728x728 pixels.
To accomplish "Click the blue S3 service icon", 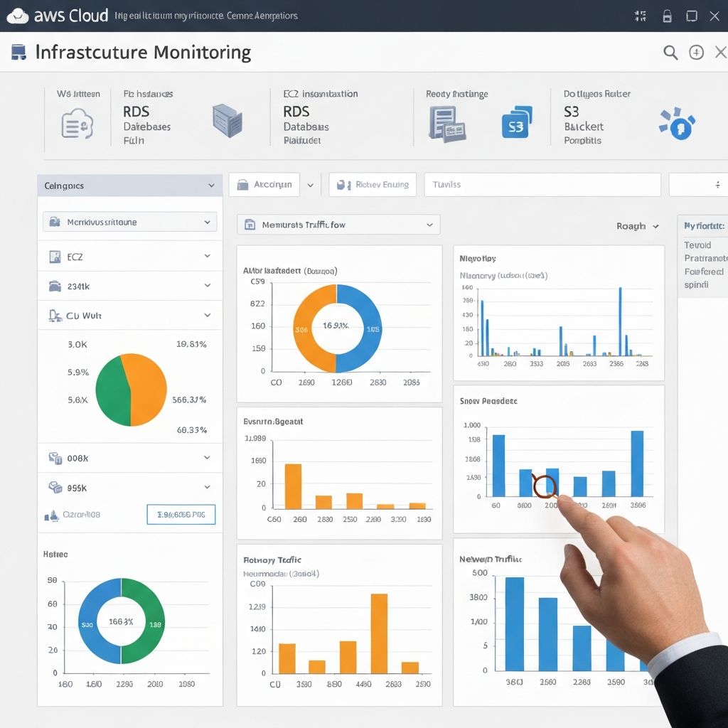I will pos(516,122).
